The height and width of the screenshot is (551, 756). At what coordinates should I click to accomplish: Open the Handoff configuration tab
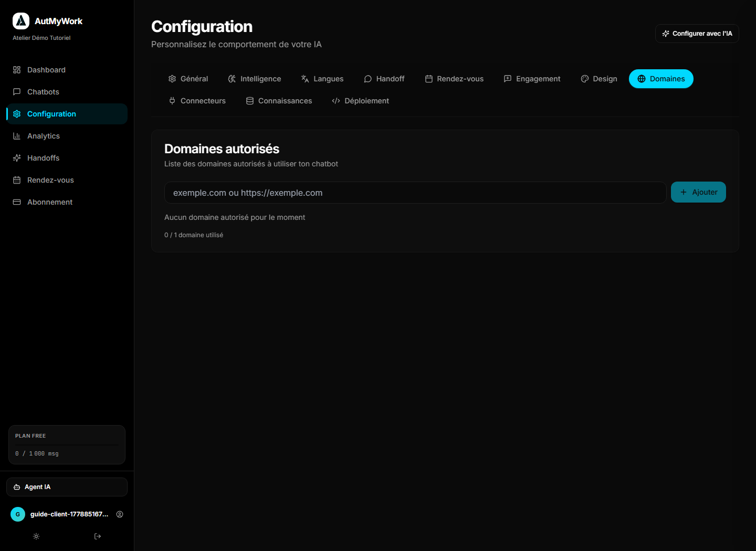[x=384, y=79]
